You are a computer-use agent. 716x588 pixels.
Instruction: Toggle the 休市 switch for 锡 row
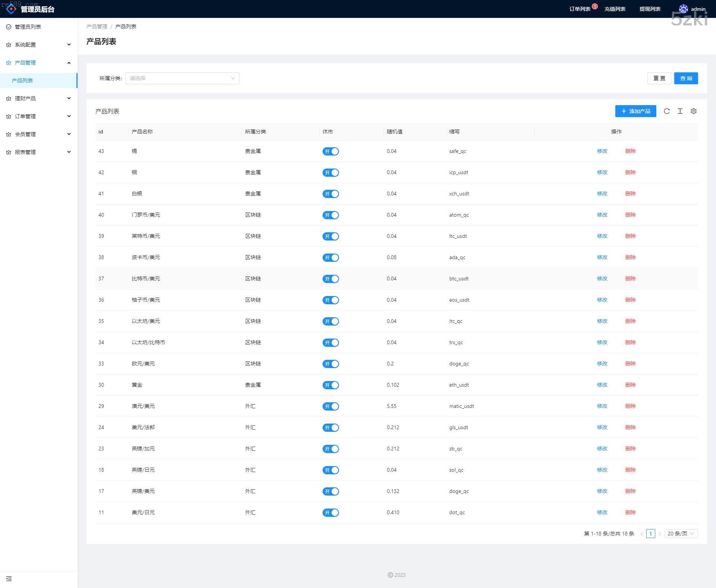click(x=330, y=151)
